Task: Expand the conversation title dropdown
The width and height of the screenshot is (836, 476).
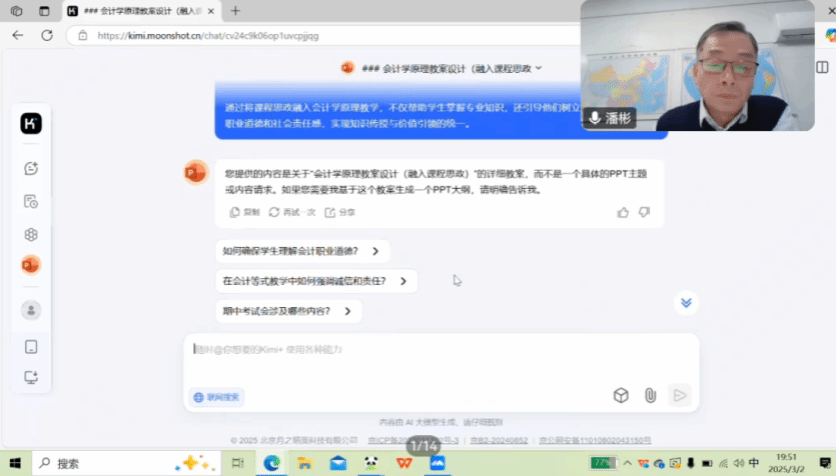Action: 539,68
